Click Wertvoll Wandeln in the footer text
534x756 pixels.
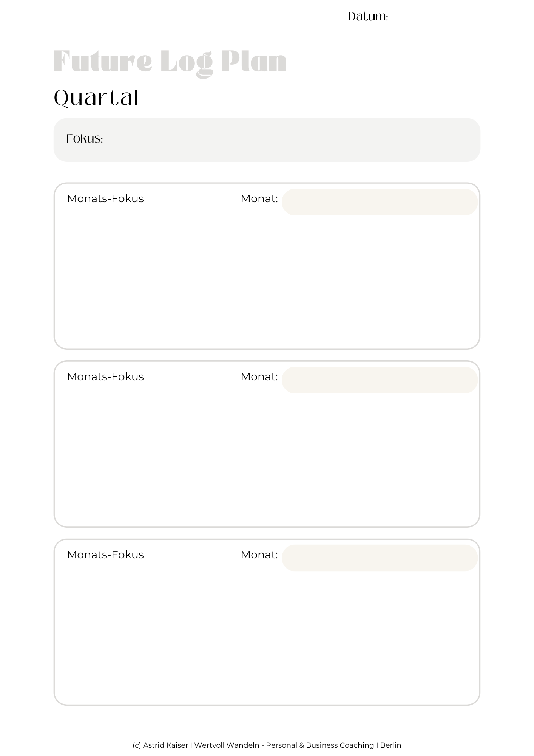[227, 745]
